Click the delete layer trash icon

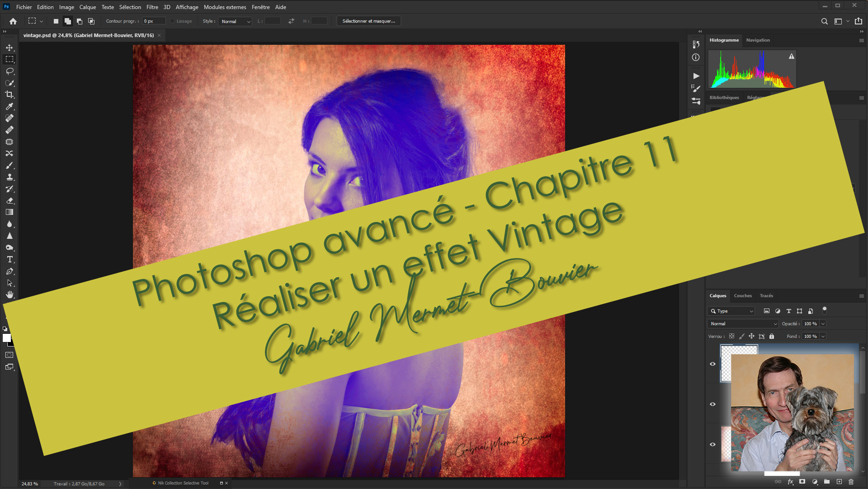(x=851, y=482)
